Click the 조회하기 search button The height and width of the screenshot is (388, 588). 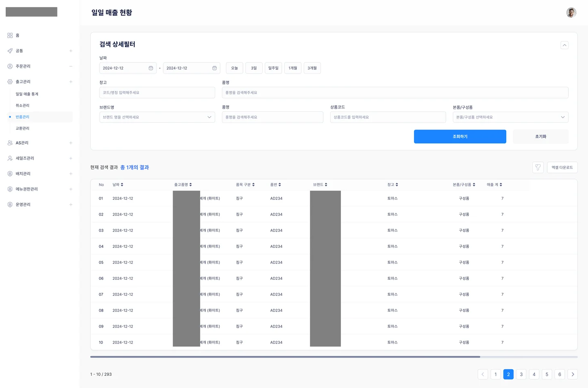tap(460, 136)
